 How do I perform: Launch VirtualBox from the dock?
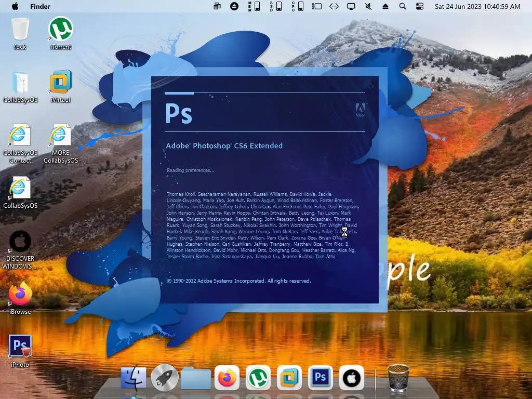click(x=289, y=377)
